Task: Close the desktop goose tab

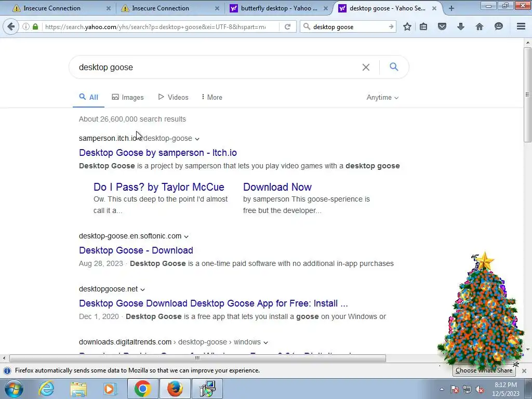Action: pos(434,8)
